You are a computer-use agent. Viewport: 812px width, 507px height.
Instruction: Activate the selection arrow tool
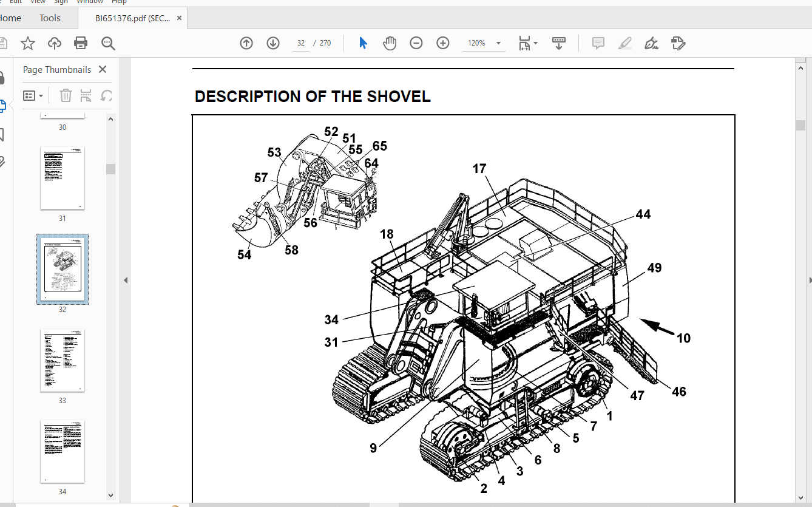click(x=363, y=43)
